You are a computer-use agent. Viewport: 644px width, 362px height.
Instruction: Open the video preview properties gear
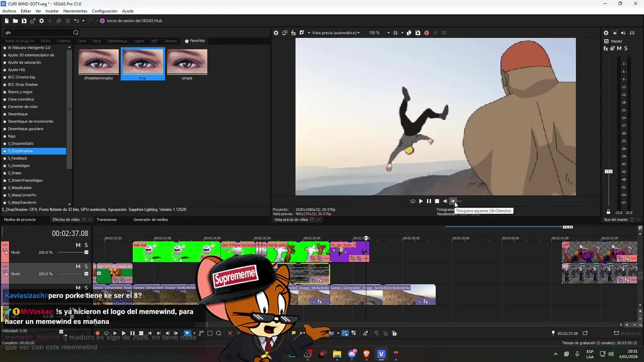276,33
